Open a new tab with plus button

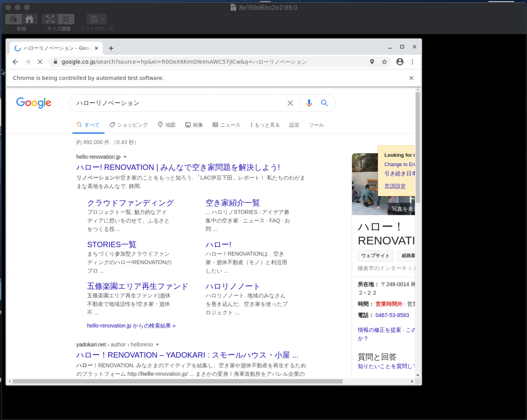[111, 48]
